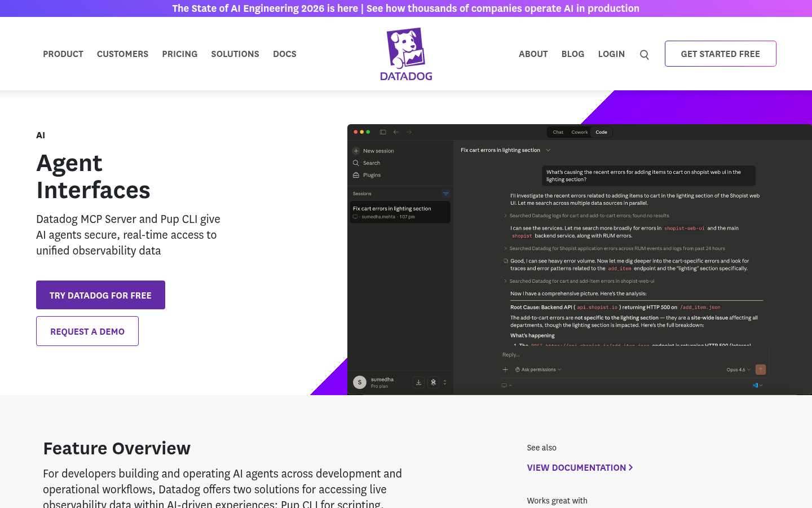Screen dimensions: 812x508
Task: Click the download icon near sumedha
Action: [x=418, y=382]
